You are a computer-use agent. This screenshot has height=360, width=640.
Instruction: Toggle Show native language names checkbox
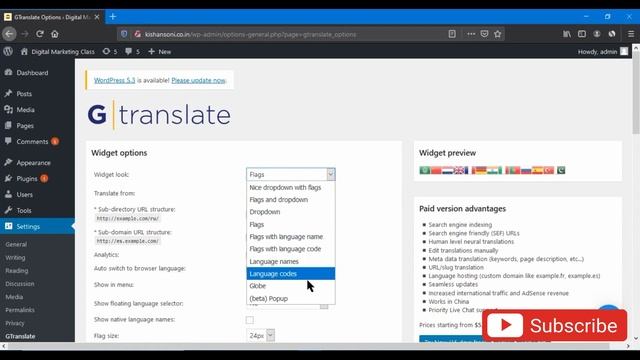[250, 320]
